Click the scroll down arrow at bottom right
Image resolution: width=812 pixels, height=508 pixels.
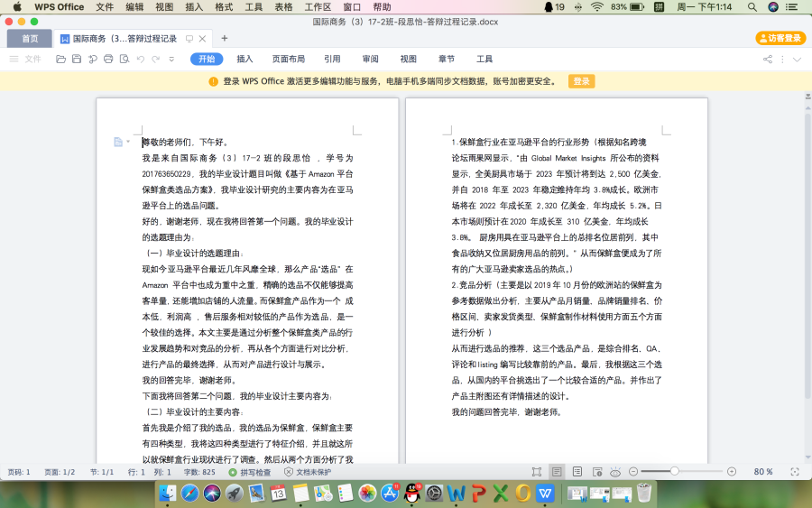(x=807, y=457)
